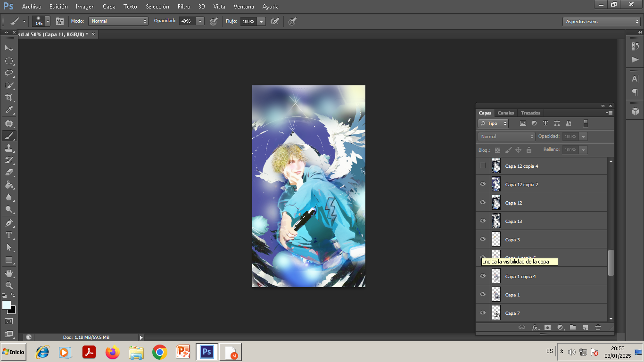Open the layer Opacidad arrow in Layers panel
The image size is (644, 362).
[584, 137]
